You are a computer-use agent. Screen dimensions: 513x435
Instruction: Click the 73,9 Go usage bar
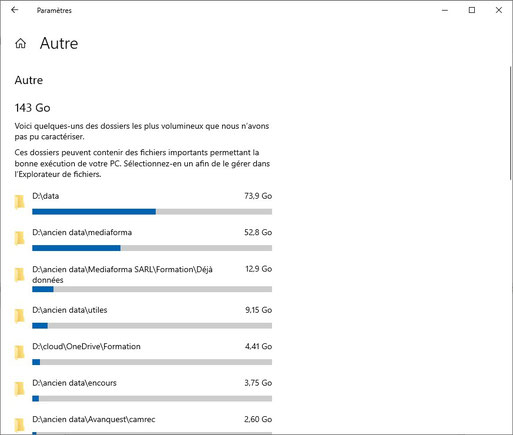click(x=152, y=212)
